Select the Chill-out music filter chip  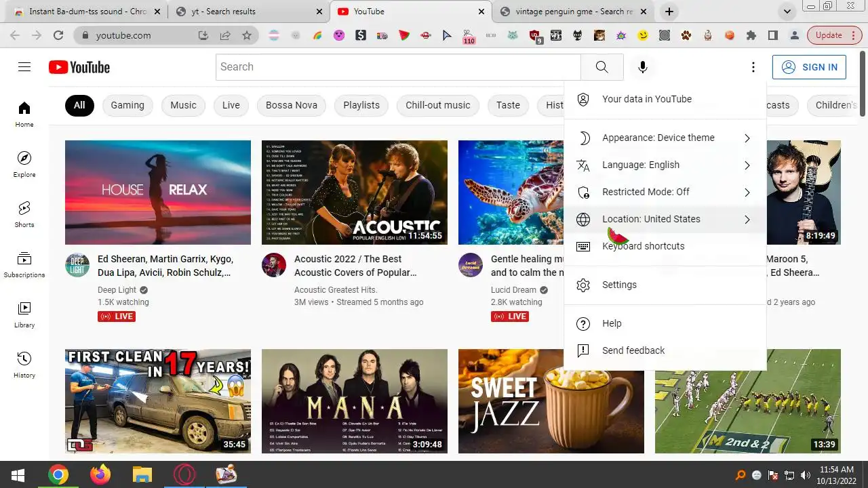coord(438,105)
